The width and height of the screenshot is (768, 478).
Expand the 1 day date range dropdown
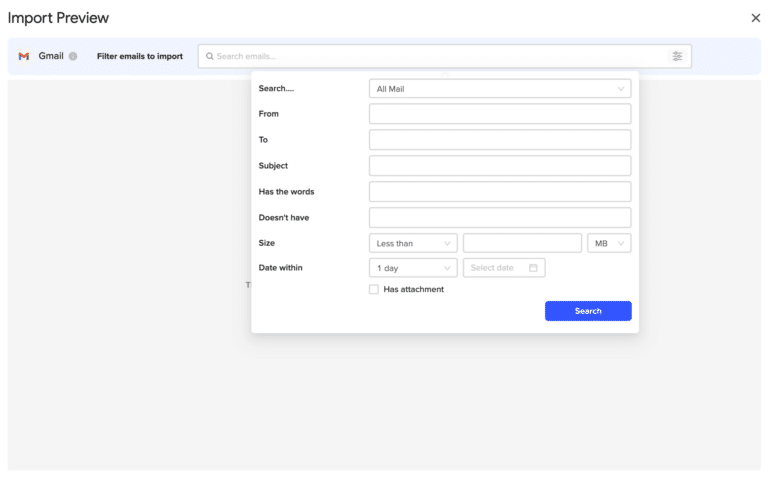point(413,268)
